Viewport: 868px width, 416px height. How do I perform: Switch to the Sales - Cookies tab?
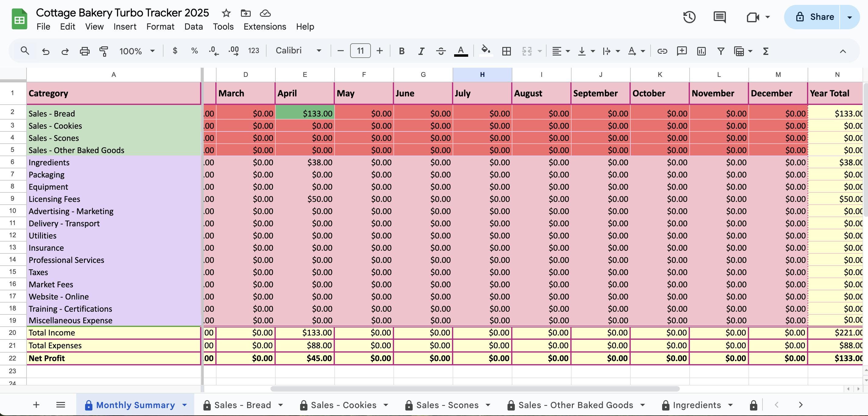click(343, 405)
